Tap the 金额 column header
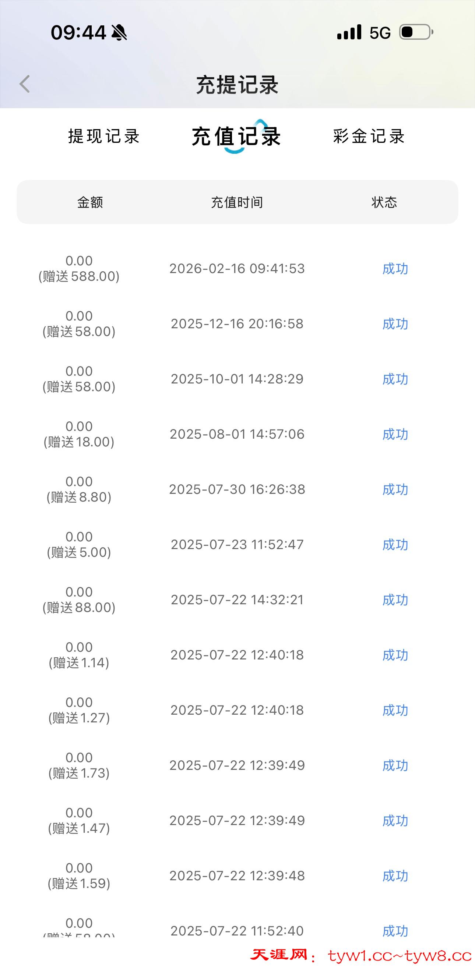This screenshot has width=475, height=980. point(90,202)
